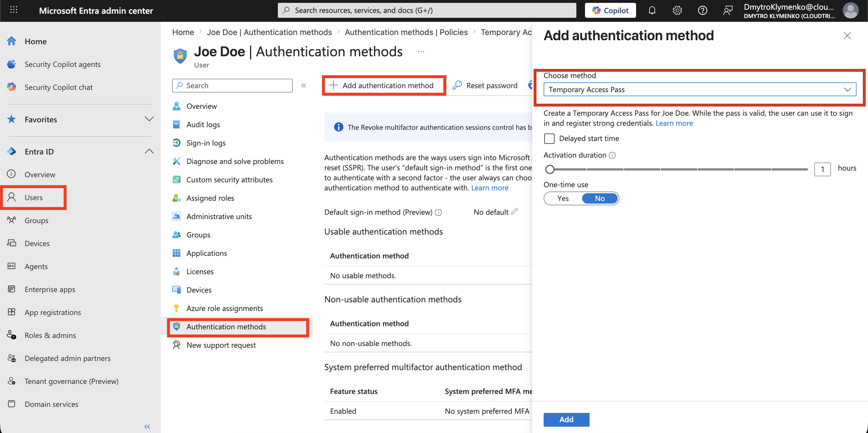Open Security Copilot agents

[62, 64]
